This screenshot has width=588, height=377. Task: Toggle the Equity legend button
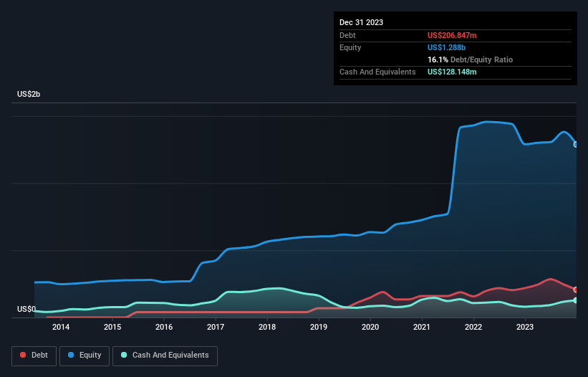click(85, 355)
